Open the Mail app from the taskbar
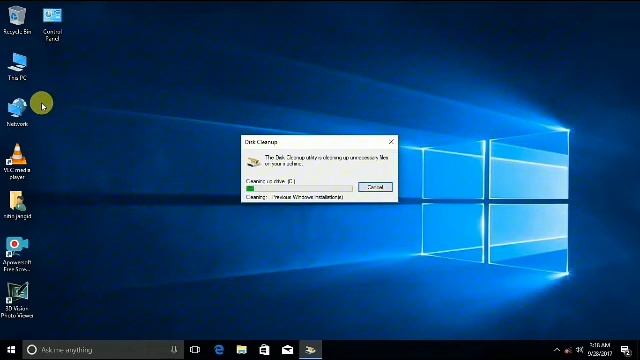The image size is (640, 360). [287, 350]
